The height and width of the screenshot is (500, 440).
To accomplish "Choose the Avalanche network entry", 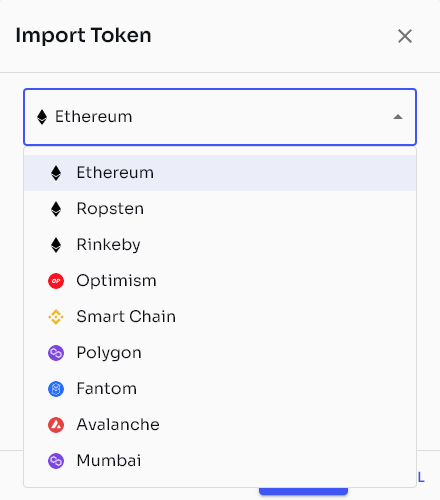I will 220,425.
